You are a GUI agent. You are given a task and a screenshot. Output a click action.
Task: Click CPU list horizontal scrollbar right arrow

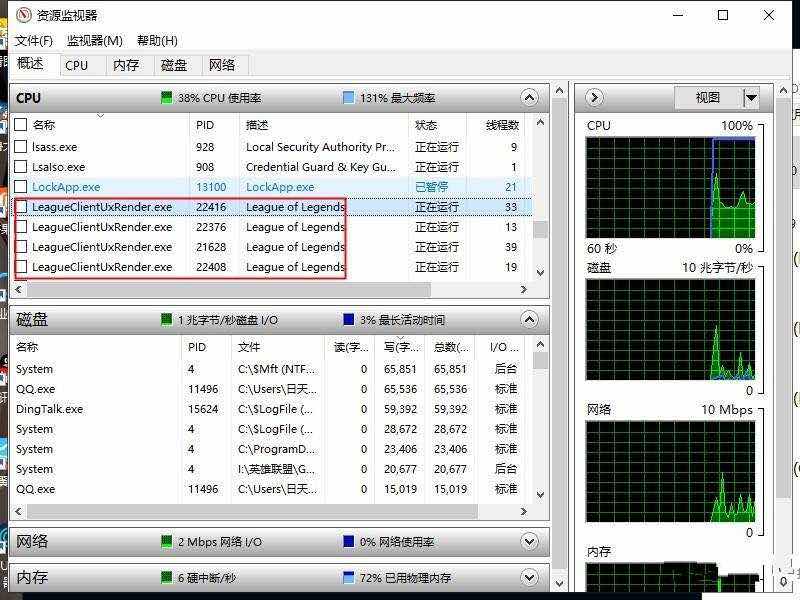[x=523, y=289]
